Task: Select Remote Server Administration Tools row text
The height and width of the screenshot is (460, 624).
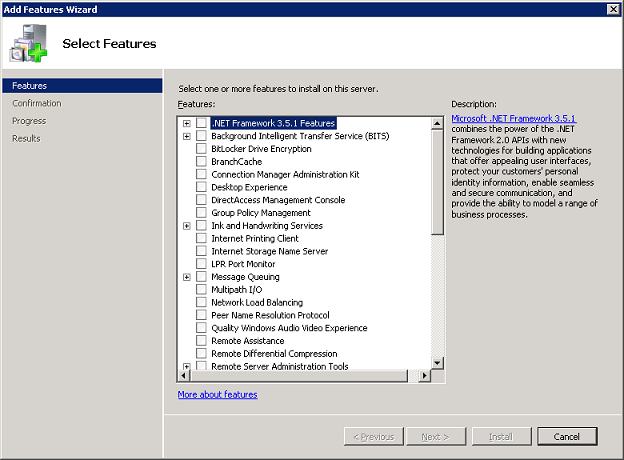Action: [x=280, y=366]
